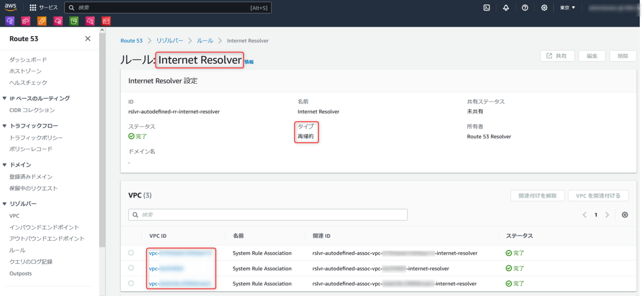The height and width of the screenshot is (296, 644).
Task: Click Route 53 breadcrumb link
Action: (131, 41)
